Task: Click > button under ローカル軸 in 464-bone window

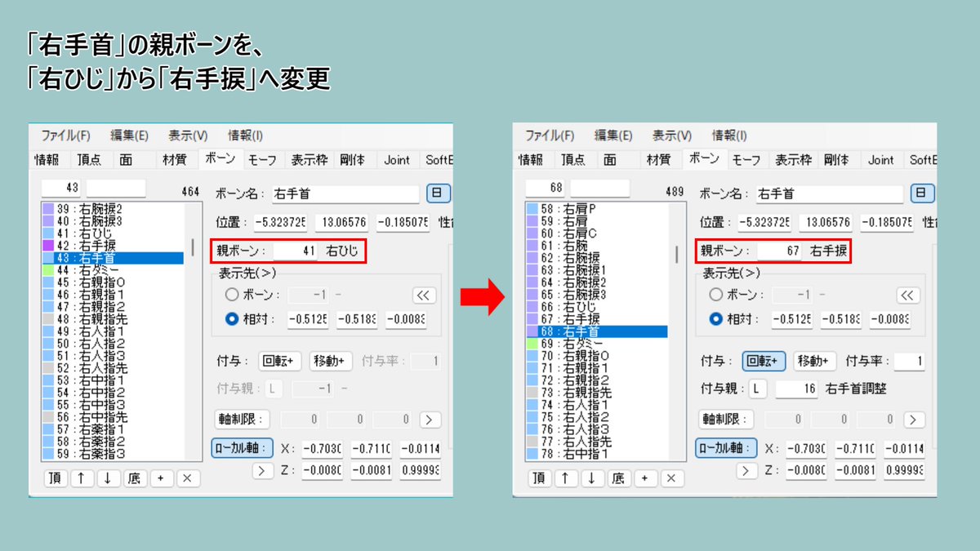Action: 263,470
